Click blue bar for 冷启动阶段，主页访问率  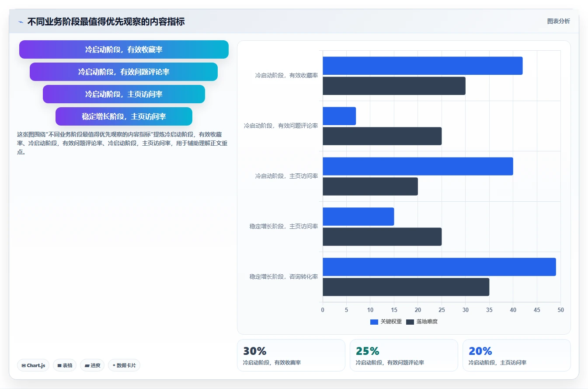pos(418,166)
